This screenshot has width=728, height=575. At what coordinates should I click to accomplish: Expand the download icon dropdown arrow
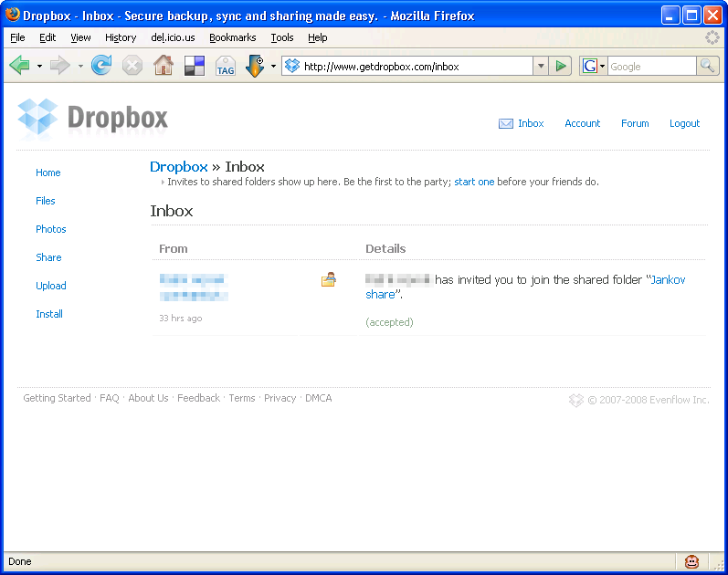click(x=273, y=66)
